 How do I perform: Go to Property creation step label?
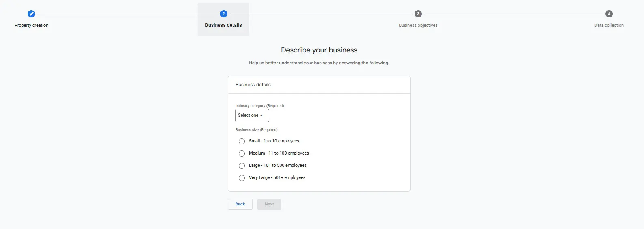[31, 25]
